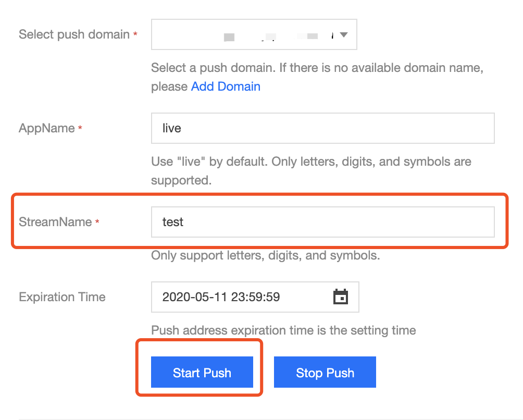The width and height of the screenshot is (523, 420).
Task: Click the "Push address expiration time" hint
Action: 283,330
